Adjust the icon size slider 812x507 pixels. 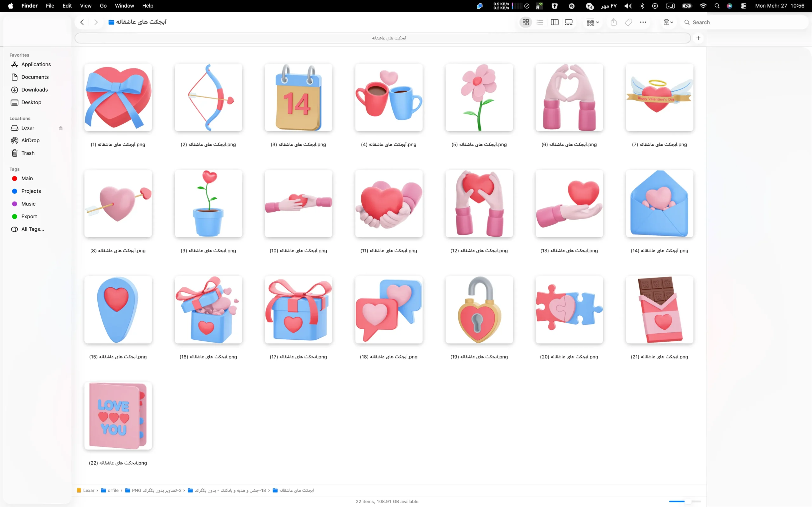685,501
